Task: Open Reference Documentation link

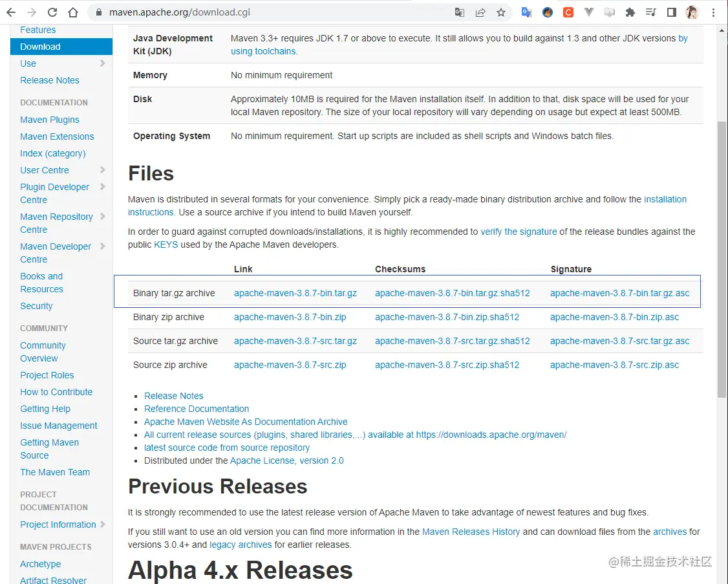Action: [x=197, y=409]
